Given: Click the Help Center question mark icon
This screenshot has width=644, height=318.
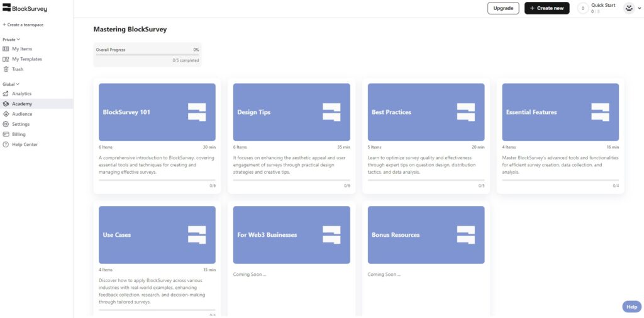Looking at the screenshot, I should tap(6, 145).
